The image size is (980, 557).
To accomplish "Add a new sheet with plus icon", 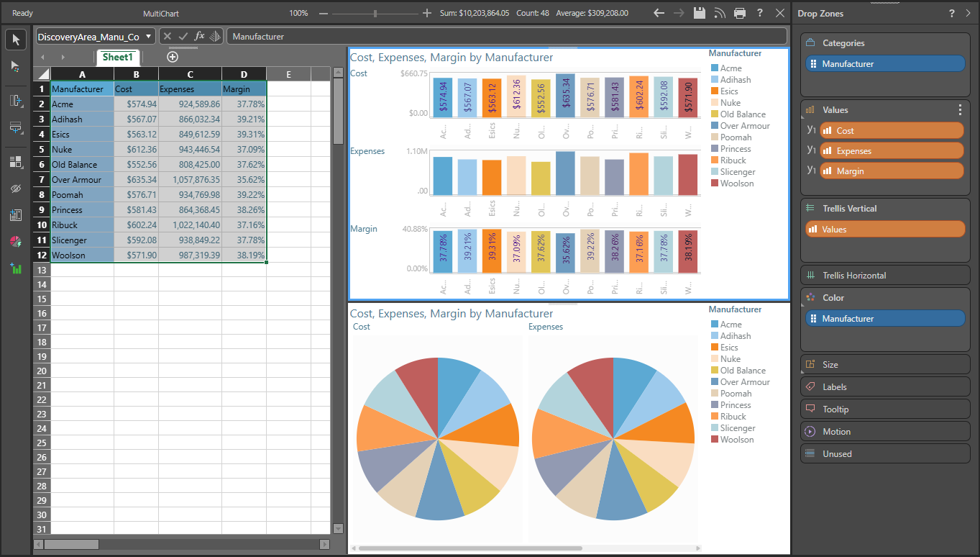I will point(172,57).
